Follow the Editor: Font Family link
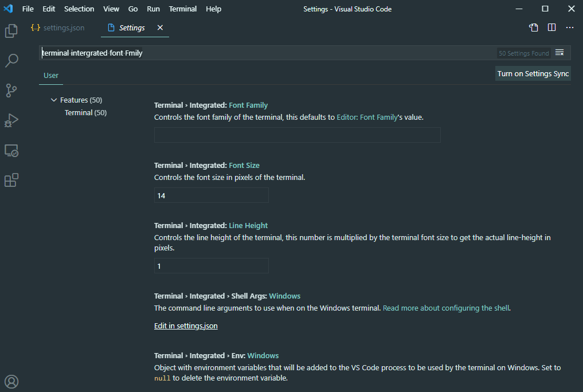This screenshot has height=392, width=583. 367,117
